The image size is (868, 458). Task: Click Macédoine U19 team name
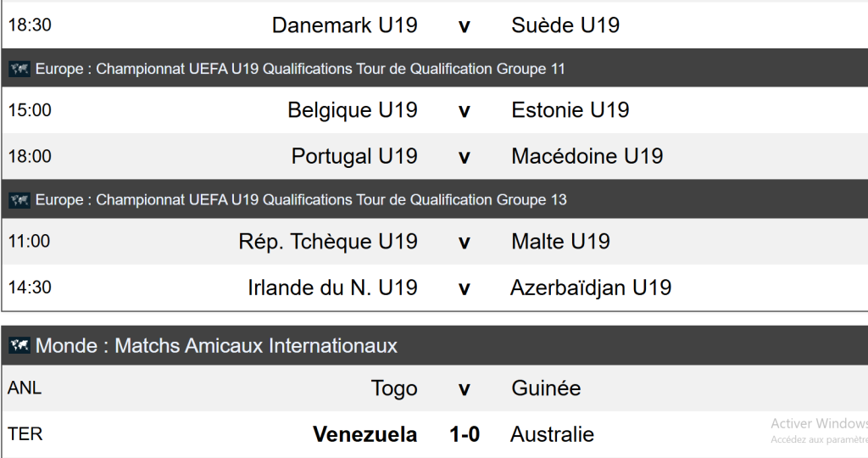point(587,157)
